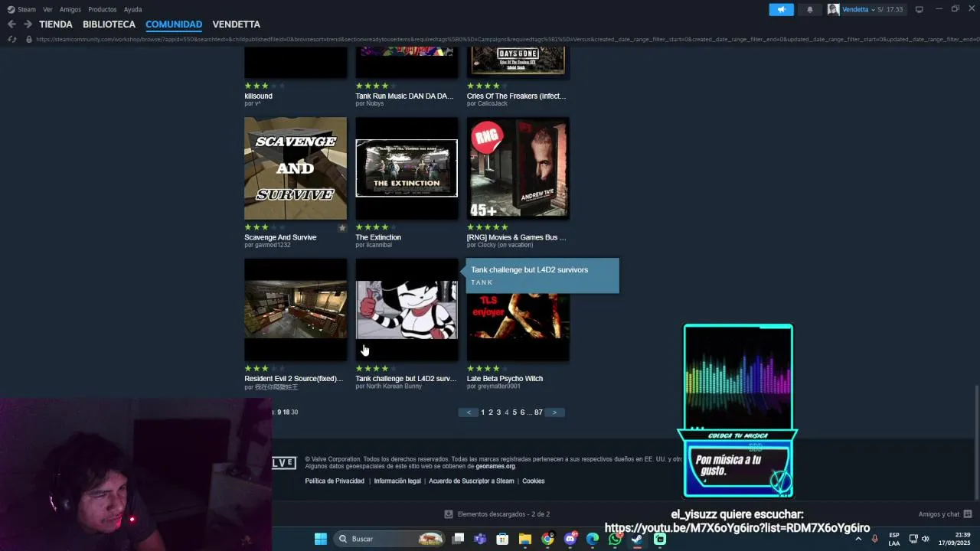Open Microsoft Edge from taskbar

[593, 539]
